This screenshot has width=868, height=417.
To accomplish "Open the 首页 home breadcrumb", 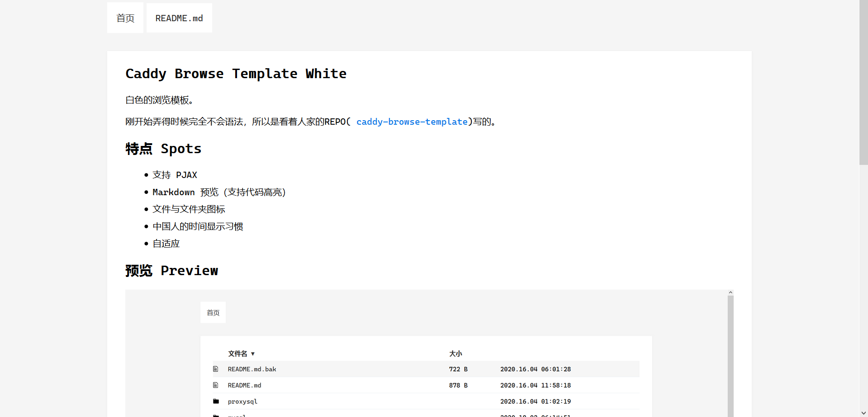I will [x=125, y=18].
